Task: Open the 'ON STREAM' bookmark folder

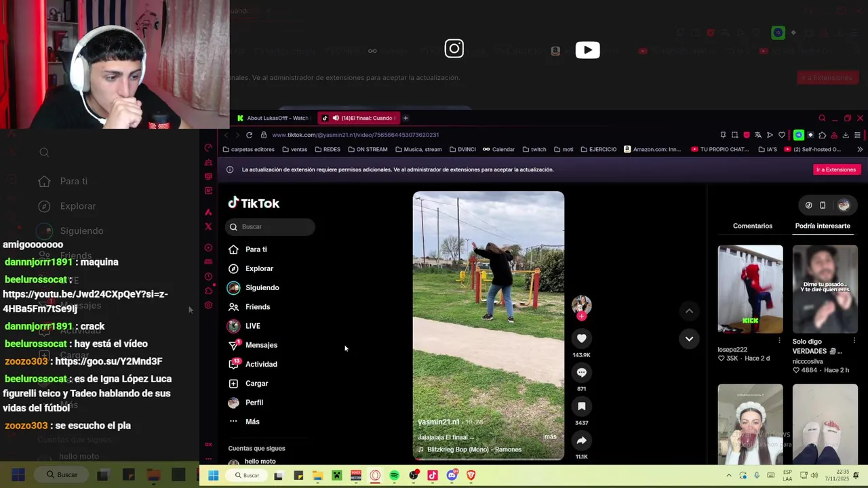Action: (x=368, y=150)
